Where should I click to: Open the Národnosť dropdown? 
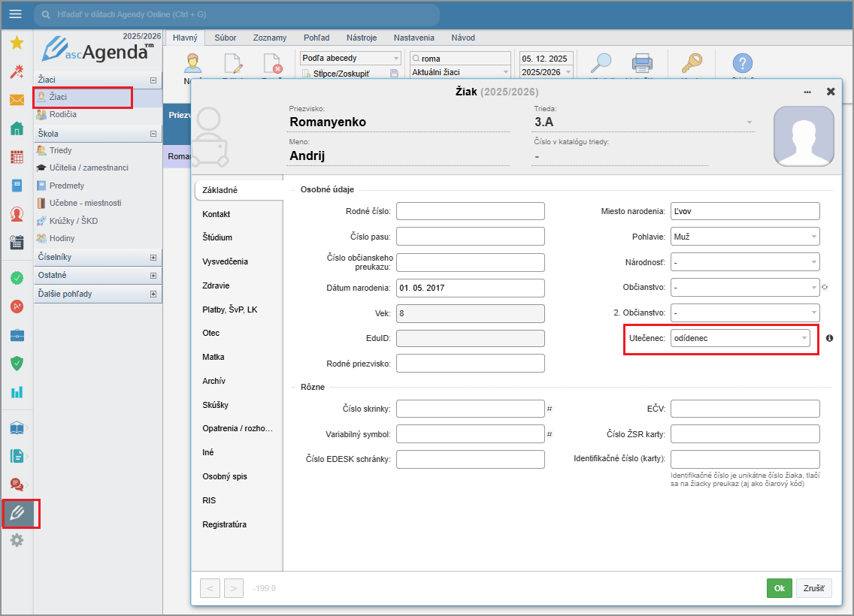[x=744, y=262]
